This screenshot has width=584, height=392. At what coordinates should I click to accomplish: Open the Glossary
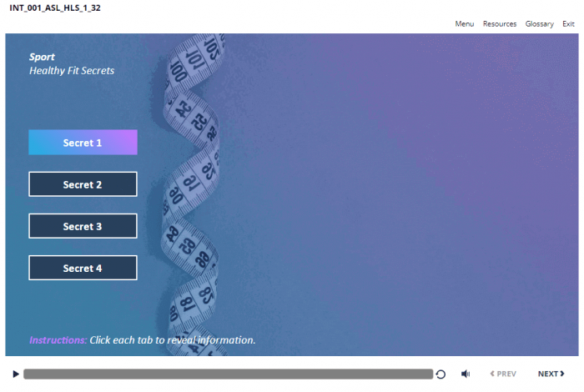[x=539, y=24]
